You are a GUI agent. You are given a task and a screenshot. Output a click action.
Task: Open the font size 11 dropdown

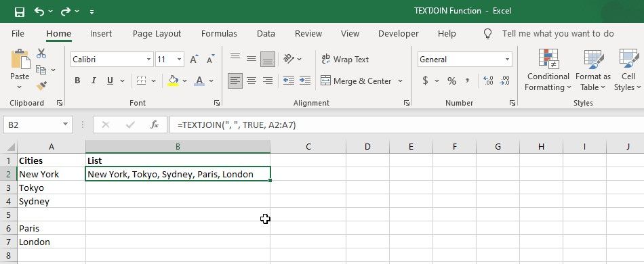(180, 60)
